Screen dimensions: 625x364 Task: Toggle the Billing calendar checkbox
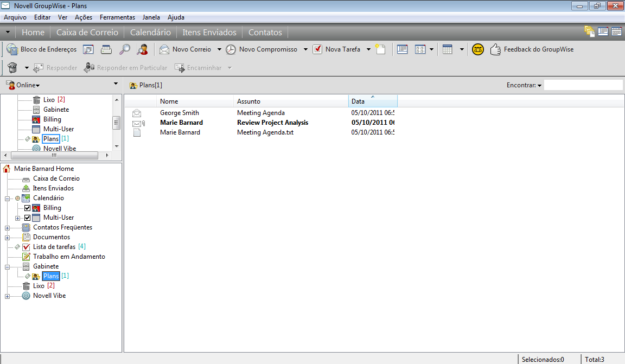pyautogui.click(x=27, y=208)
